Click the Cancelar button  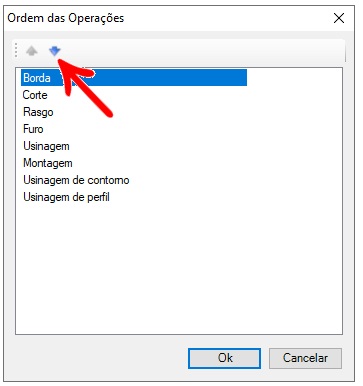305,358
